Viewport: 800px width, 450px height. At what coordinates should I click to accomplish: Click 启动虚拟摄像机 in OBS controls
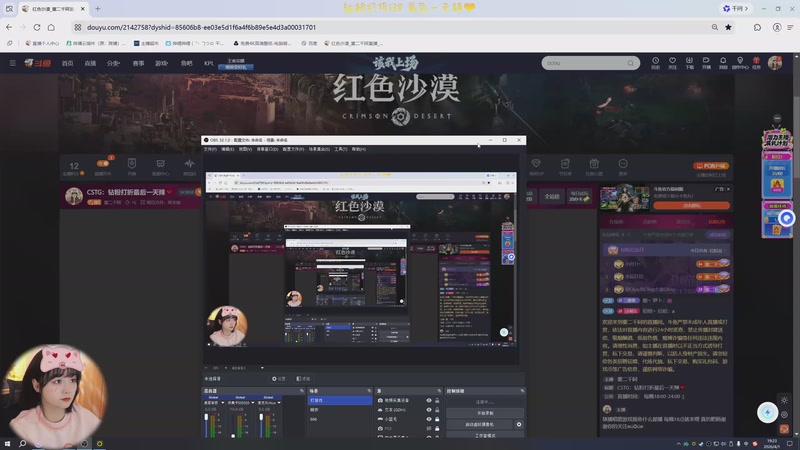480,424
